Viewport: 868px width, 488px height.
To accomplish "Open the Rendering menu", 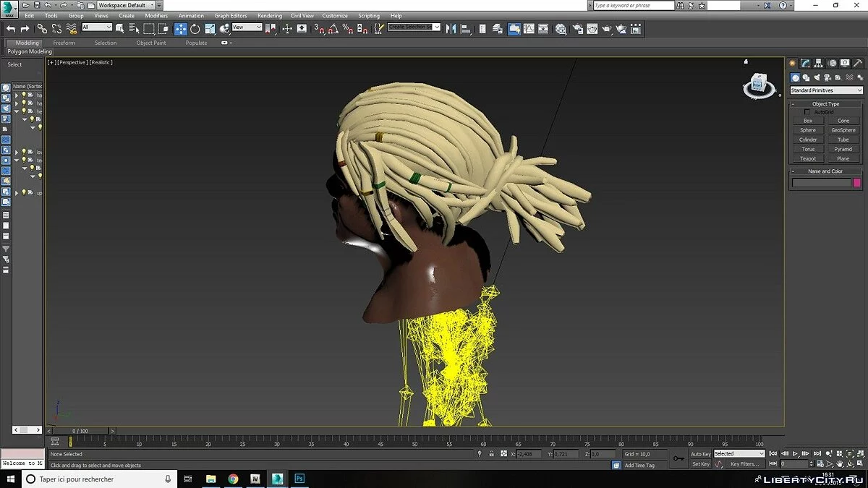I will 269,15.
